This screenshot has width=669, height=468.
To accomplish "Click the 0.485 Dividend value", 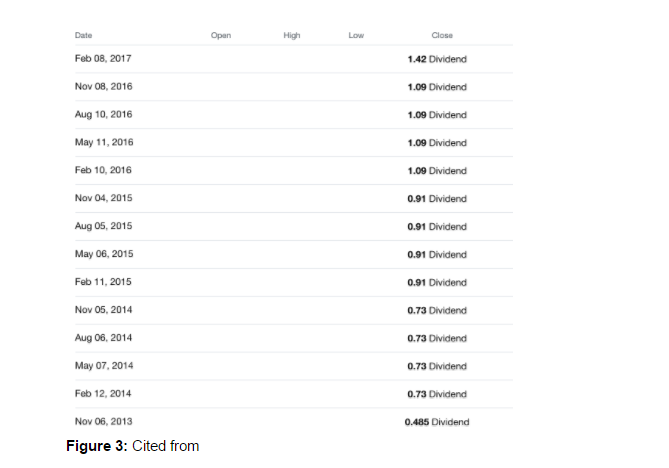I will 437,422.
